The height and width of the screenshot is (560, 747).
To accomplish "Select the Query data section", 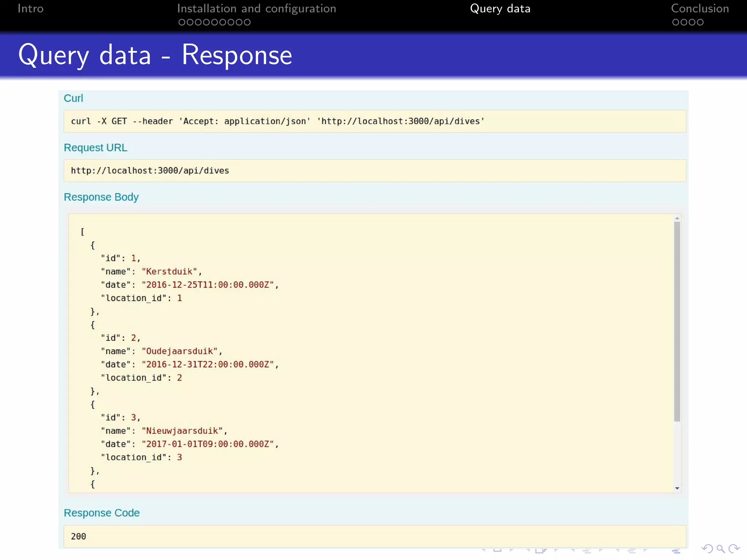I will (x=500, y=8).
